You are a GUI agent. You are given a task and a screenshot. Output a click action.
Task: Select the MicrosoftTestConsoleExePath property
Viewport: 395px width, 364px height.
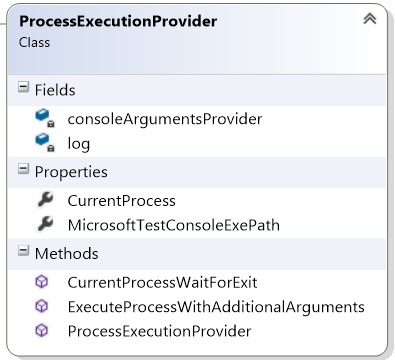[174, 225]
